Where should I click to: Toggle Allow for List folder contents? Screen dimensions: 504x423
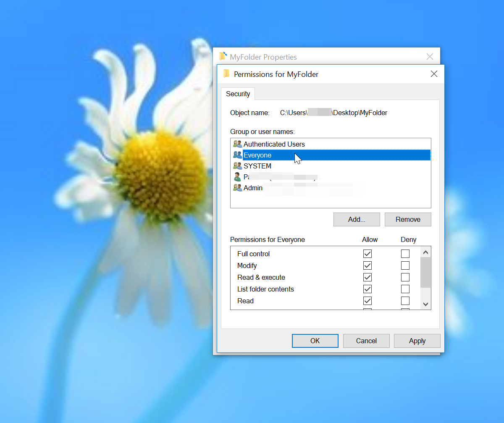coord(367,289)
